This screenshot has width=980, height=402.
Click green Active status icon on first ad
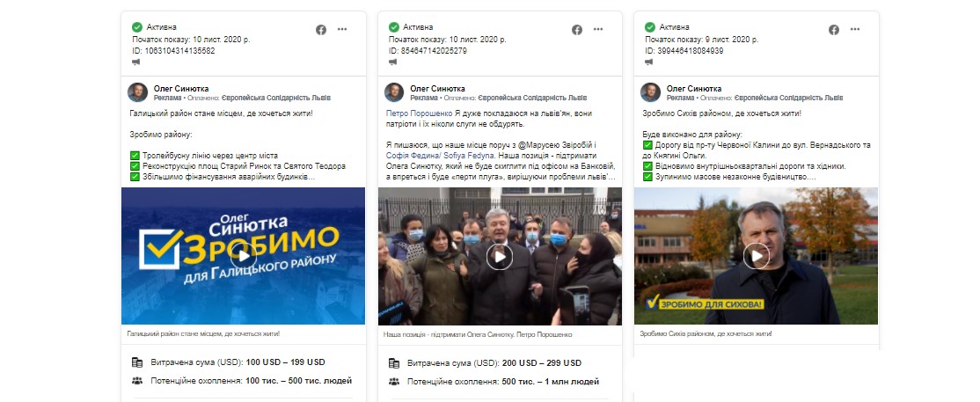pyautogui.click(x=137, y=27)
